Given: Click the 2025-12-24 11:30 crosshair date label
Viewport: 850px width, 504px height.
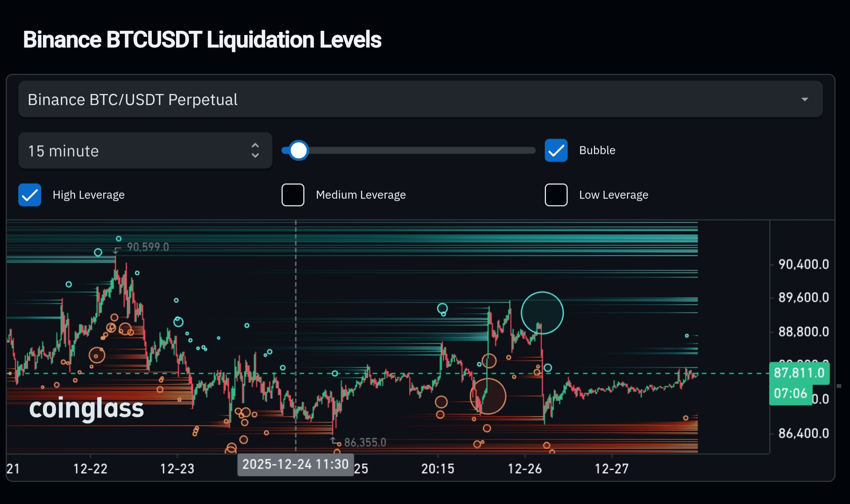Looking at the screenshot, I should point(295,464).
